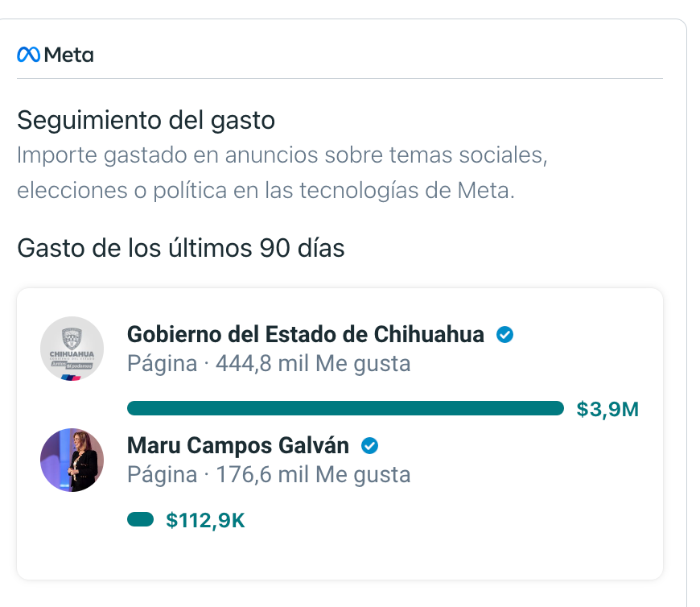Screen dimensions: 700x607
Task: Open the Gobierno del Estado de Chihuahua page name
Action: click(306, 334)
